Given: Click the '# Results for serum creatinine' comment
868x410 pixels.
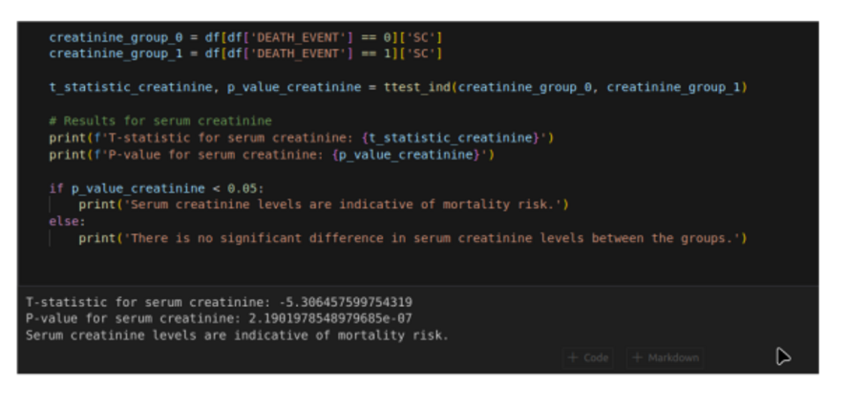Looking at the screenshot, I should (160, 121).
